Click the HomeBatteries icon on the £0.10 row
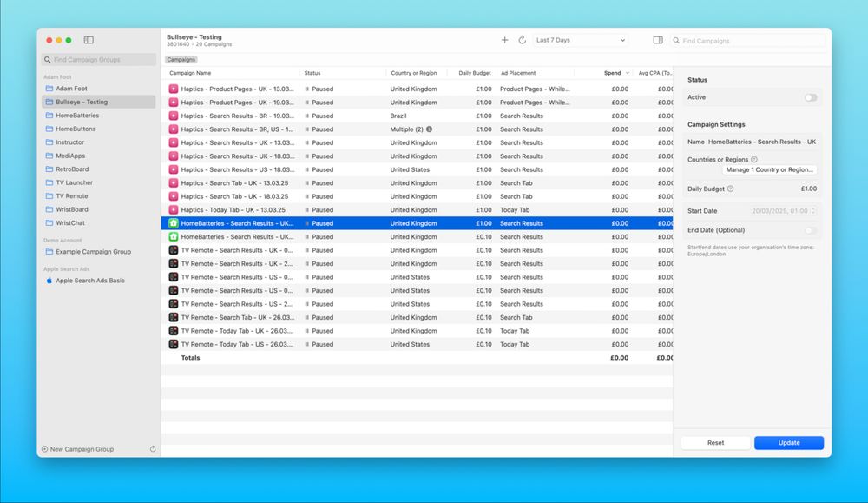868x503 pixels. 174,236
